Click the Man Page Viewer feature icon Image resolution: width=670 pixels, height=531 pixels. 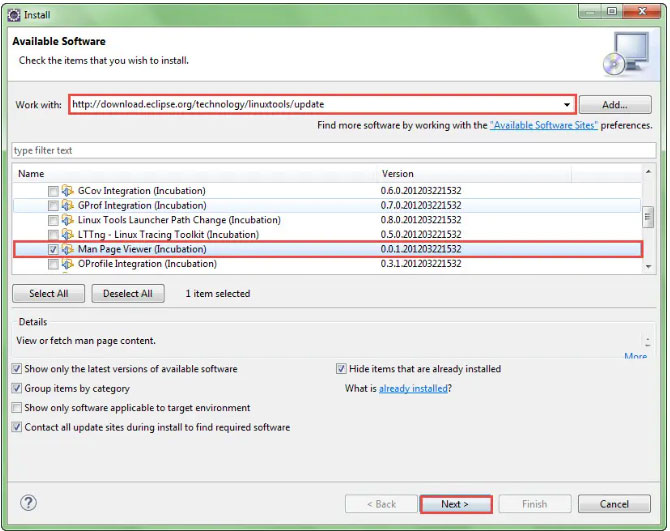point(68,249)
